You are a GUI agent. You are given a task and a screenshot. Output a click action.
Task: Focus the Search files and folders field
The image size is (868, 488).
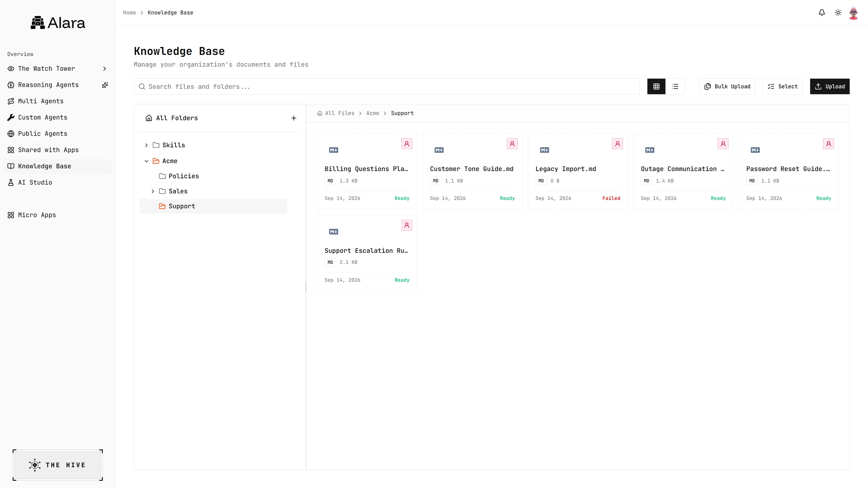point(386,86)
